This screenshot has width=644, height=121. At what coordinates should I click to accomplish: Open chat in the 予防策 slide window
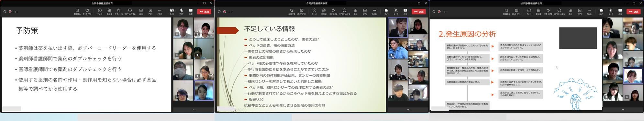coord(100,11)
